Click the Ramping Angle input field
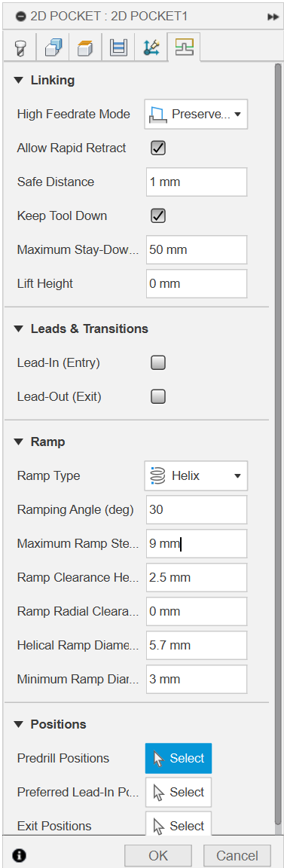The height and width of the screenshot is (868, 284). 197,509
